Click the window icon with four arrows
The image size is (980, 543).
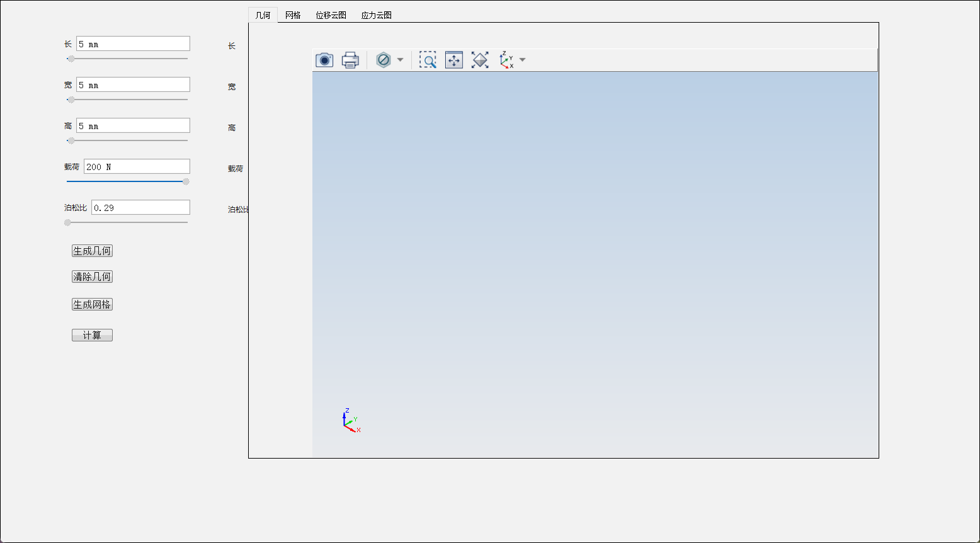click(454, 60)
